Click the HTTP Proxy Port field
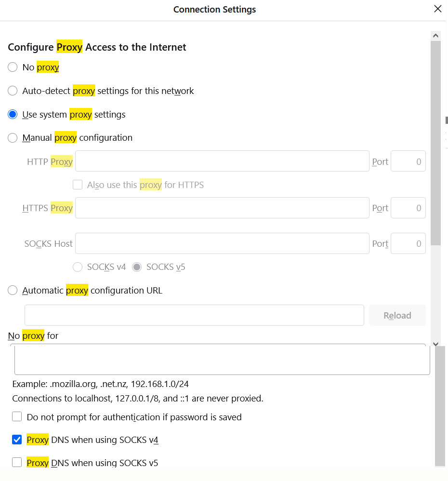Viewport: 448px width, 481px height. click(408, 161)
